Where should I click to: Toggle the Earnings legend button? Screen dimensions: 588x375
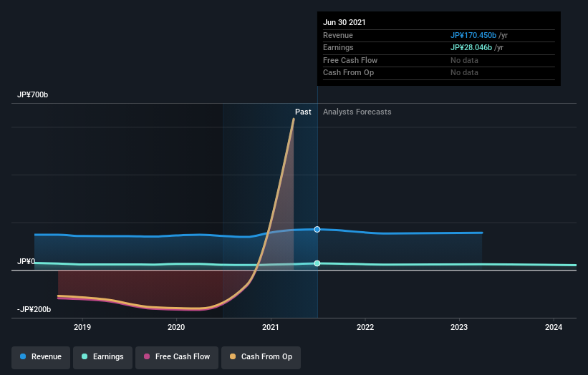(102, 357)
